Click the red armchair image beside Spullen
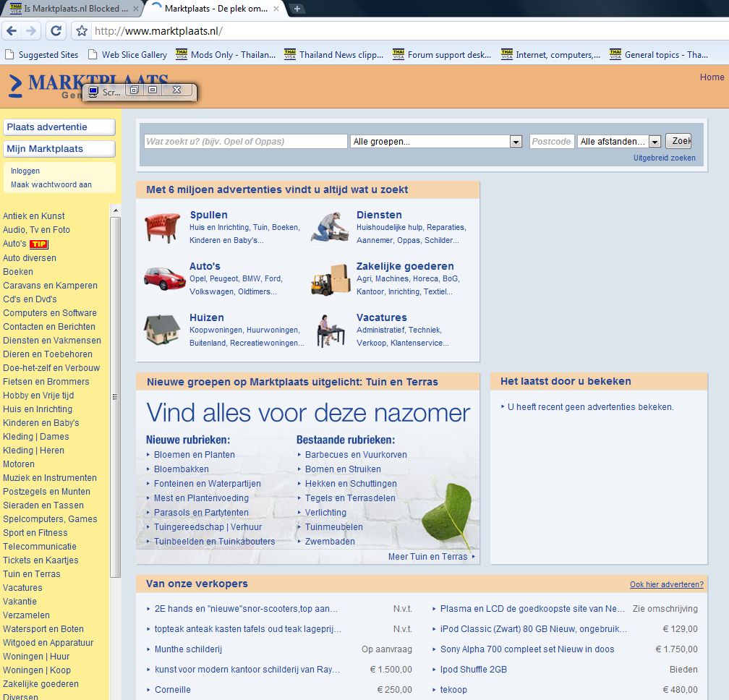 162,227
